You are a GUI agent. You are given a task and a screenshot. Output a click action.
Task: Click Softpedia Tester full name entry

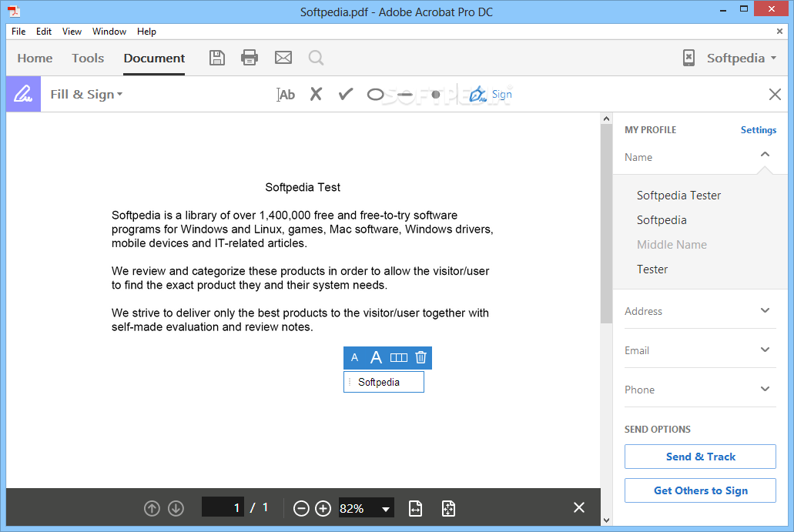point(678,196)
